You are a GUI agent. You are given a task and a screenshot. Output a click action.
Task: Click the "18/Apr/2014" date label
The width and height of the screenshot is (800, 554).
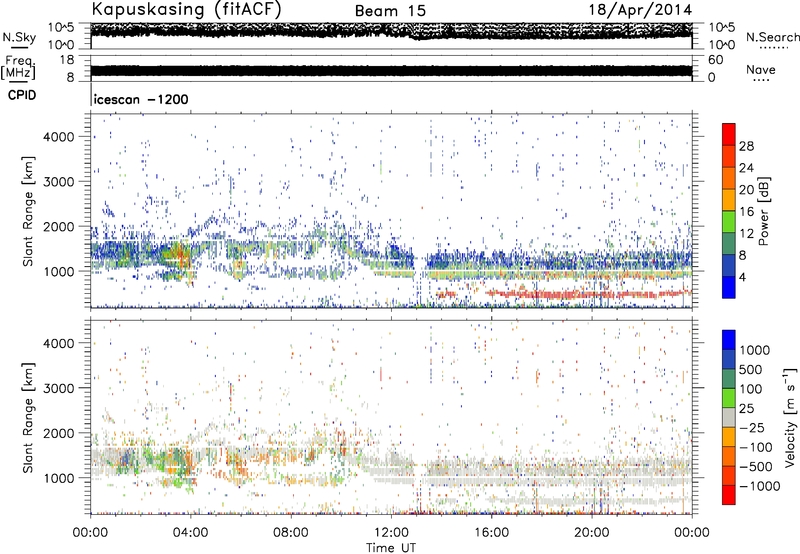(x=641, y=10)
